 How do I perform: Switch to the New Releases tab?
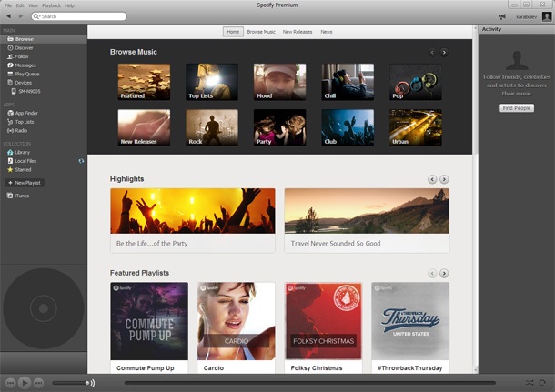coord(298,32)
